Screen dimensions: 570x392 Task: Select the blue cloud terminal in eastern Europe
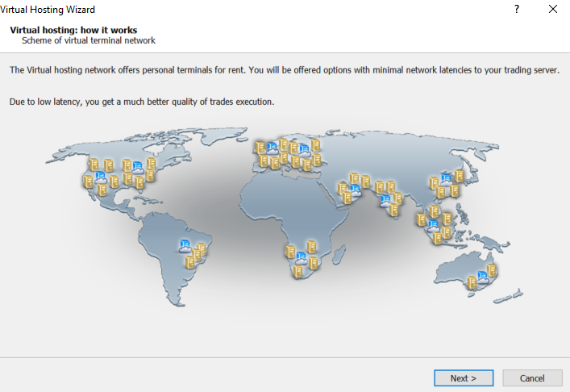305,151
